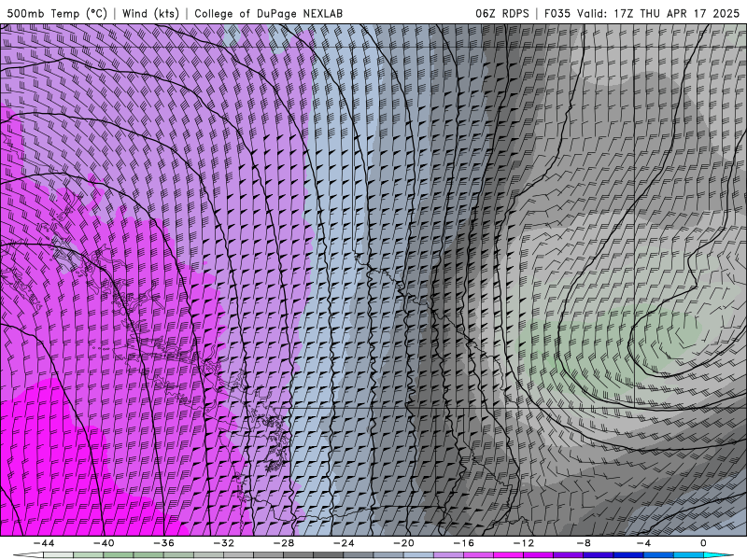Click the -20 colorbar tick label
The width and height of the screenshot is (747, 560).
pos(404,543)
